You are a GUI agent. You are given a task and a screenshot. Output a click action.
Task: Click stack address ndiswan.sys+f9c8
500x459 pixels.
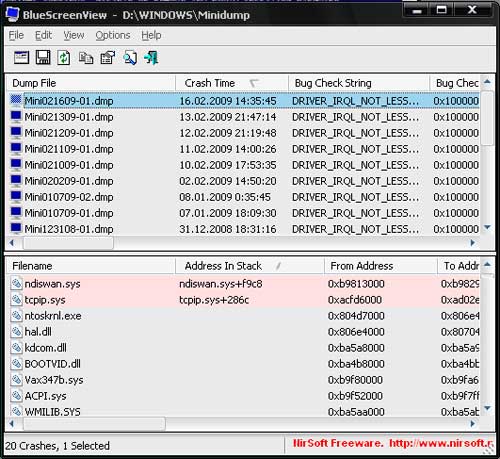[221, 284]
